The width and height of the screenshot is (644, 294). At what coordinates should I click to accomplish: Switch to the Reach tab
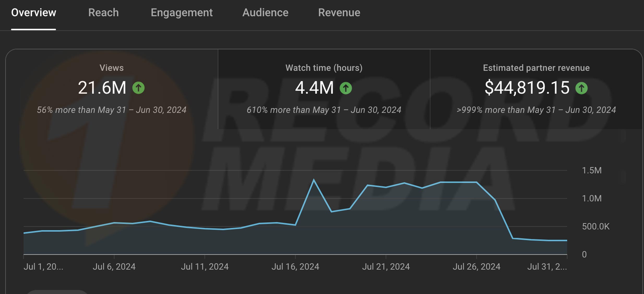(x=103, y=13)
